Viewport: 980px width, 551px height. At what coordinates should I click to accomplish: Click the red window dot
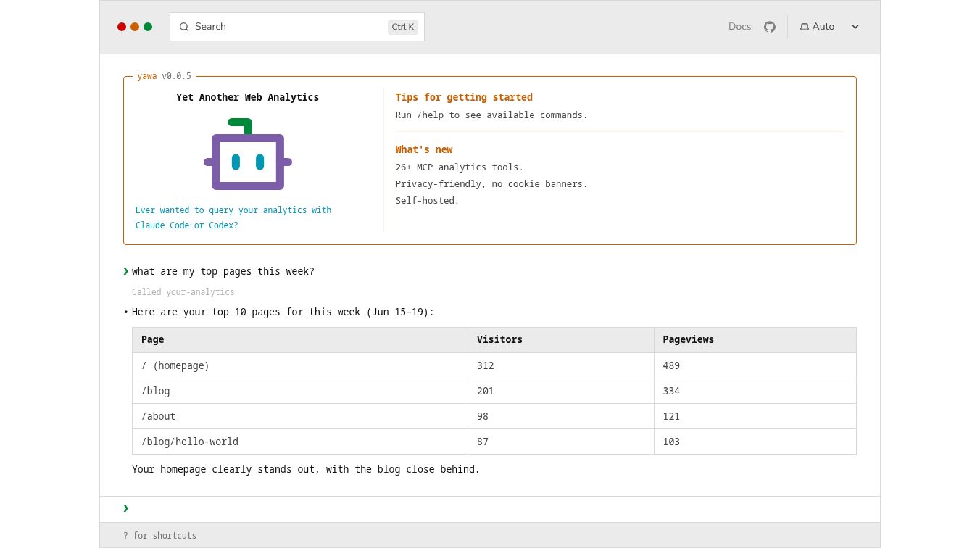[x=122, y=27]
